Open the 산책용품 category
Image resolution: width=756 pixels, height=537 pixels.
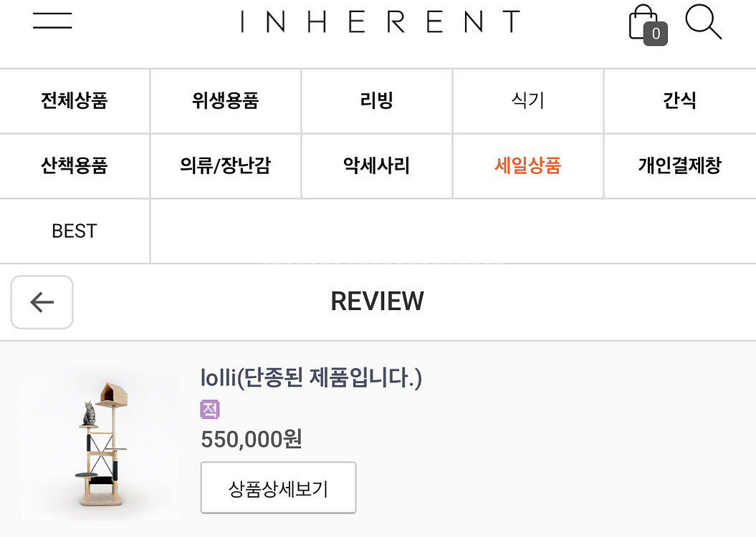75,166
